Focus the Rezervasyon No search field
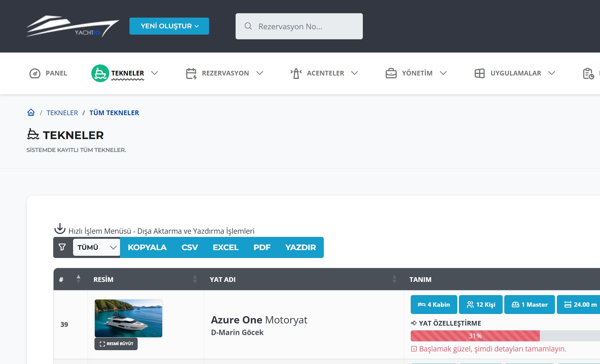 coord(299,26)
